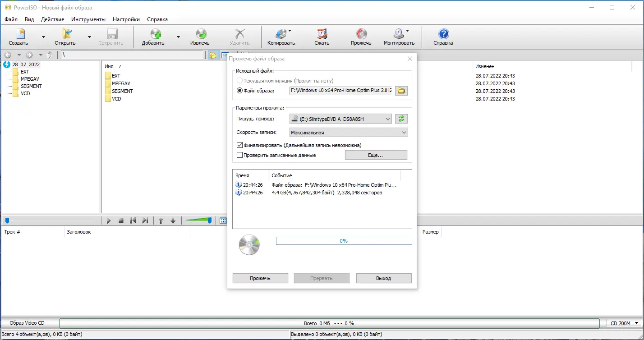Open the Действие menu

click(x=52, y=19)
